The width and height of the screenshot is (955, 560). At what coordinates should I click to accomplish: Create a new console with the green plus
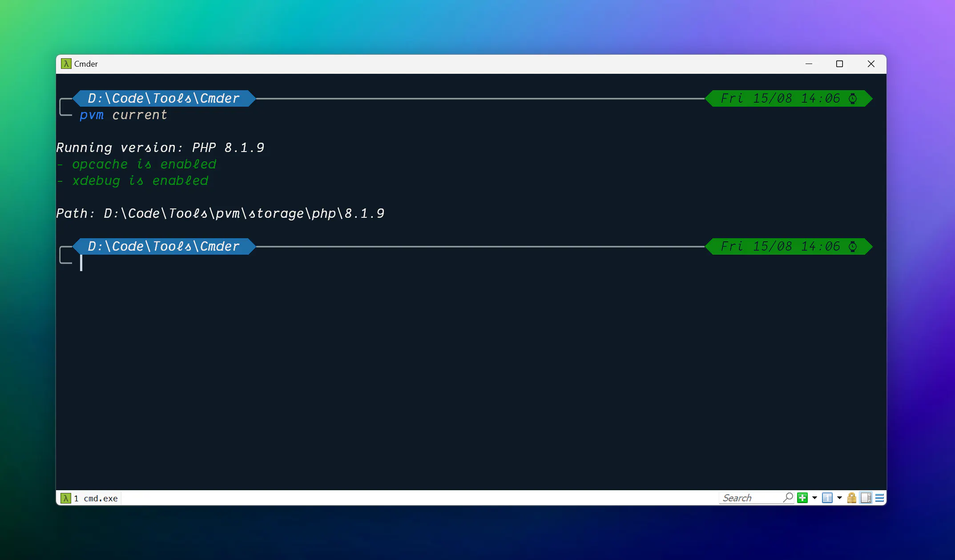point(802,498)
